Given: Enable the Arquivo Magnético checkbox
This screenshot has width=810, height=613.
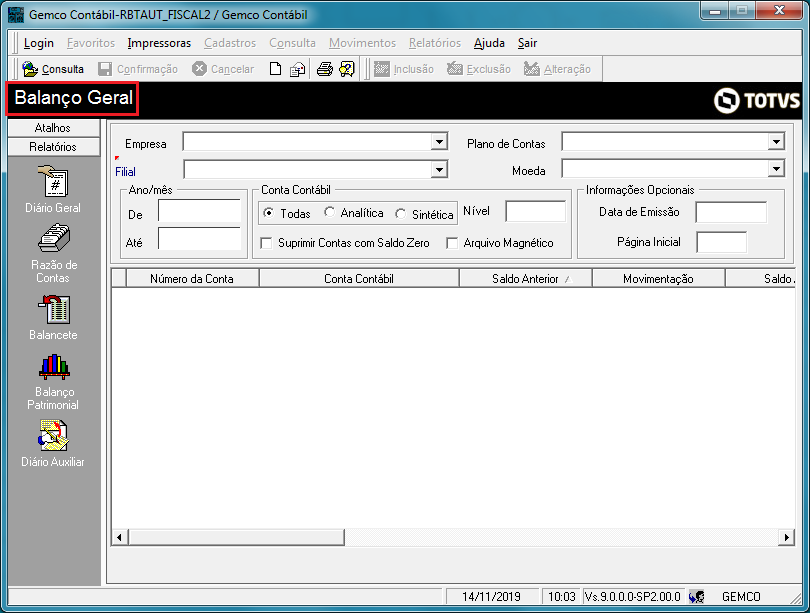Looking at the screenshot, I should point(452,243).
